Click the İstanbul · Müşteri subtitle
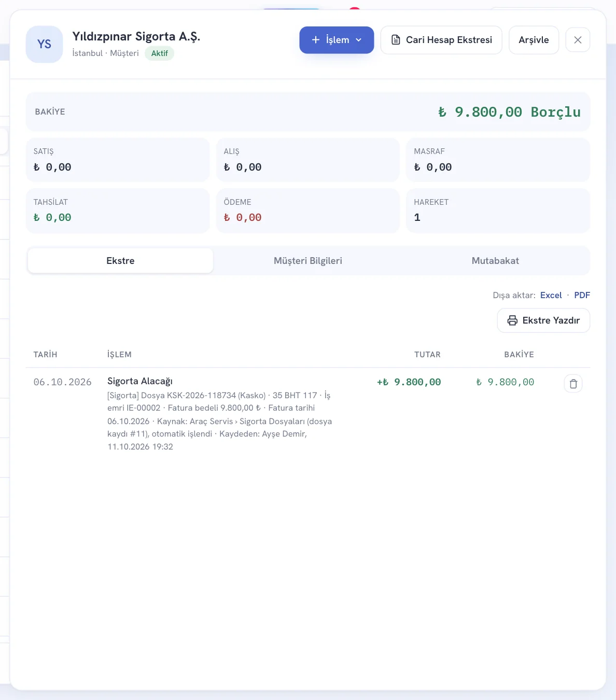Screen dimensions: 616x700 [106, 53]
